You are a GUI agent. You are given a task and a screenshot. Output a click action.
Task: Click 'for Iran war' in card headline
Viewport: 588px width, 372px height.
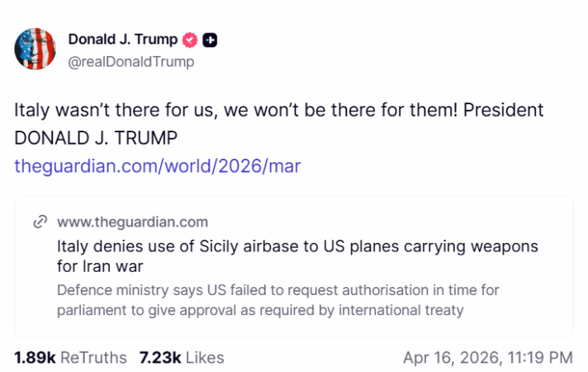pyautogui.click(x=99, y=266)
